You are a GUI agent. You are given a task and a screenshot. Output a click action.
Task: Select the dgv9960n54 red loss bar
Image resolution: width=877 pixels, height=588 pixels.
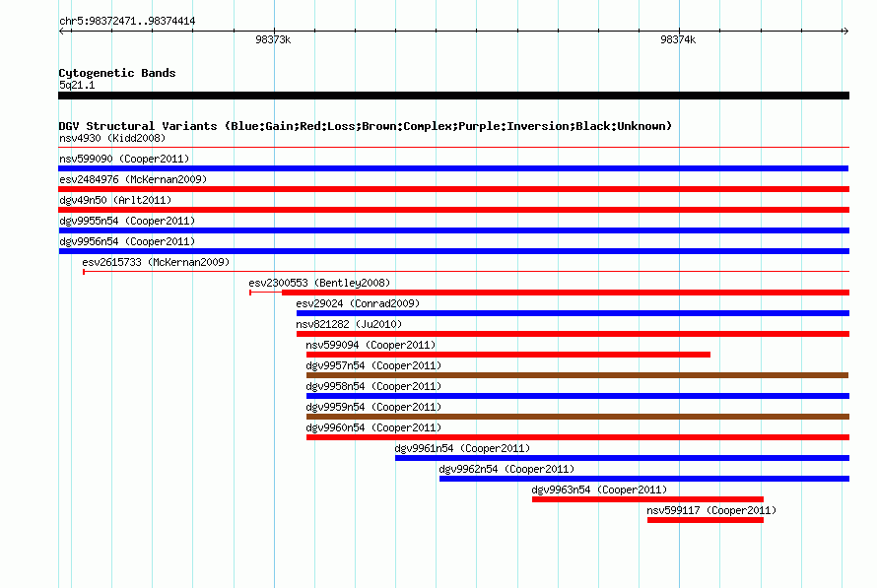coord(577,437)
